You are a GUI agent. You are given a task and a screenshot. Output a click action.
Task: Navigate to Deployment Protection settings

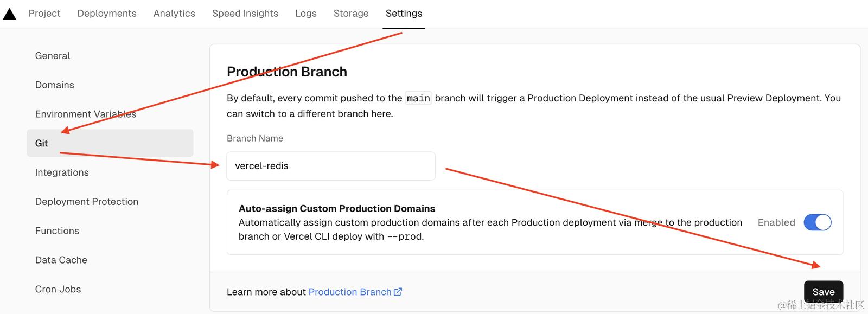[x=87, y=202]
